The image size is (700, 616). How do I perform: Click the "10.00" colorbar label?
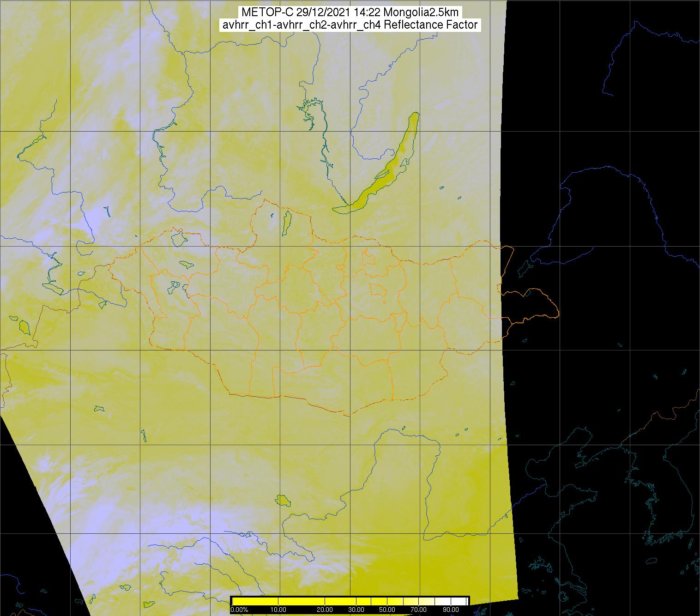tap(278, 610)
